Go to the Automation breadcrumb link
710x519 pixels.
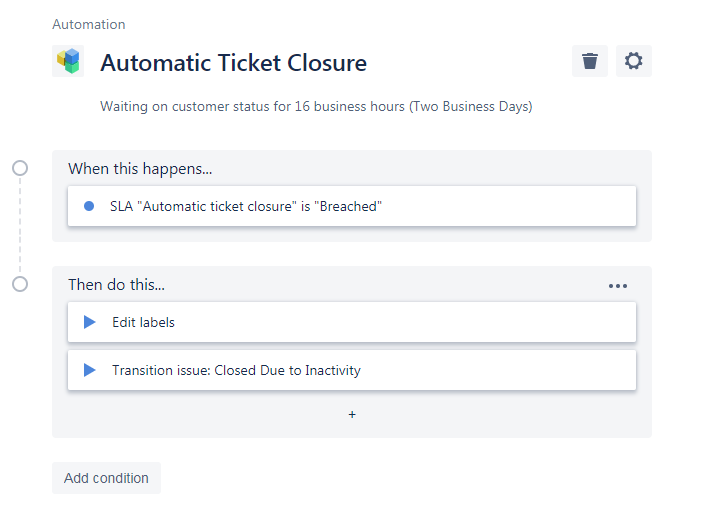pos(89,24)
